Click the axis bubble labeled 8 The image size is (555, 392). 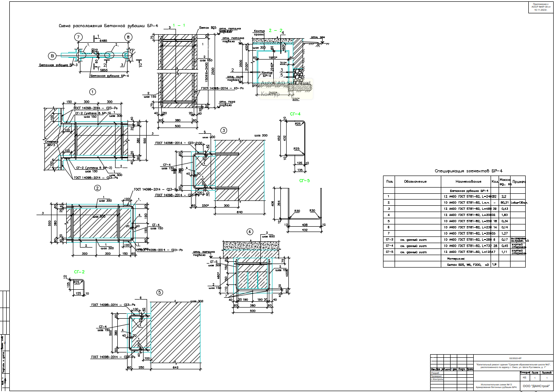tap(128, 37)
